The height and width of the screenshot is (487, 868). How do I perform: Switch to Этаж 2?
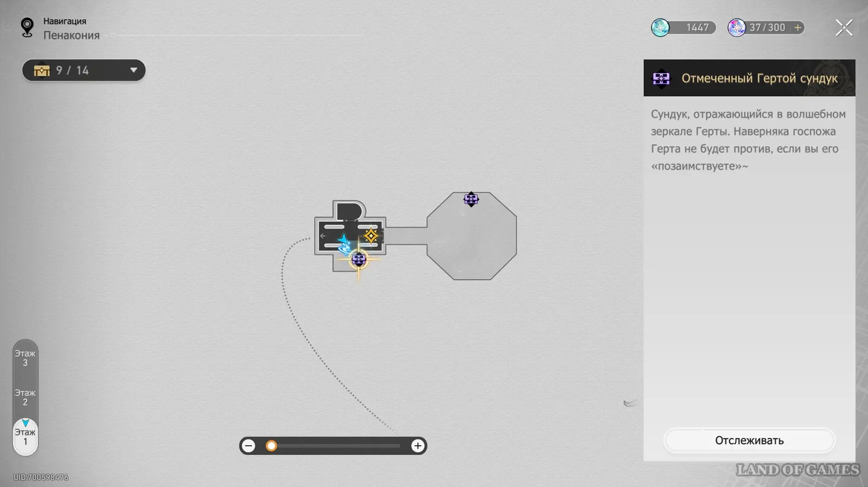pos(25,397)
